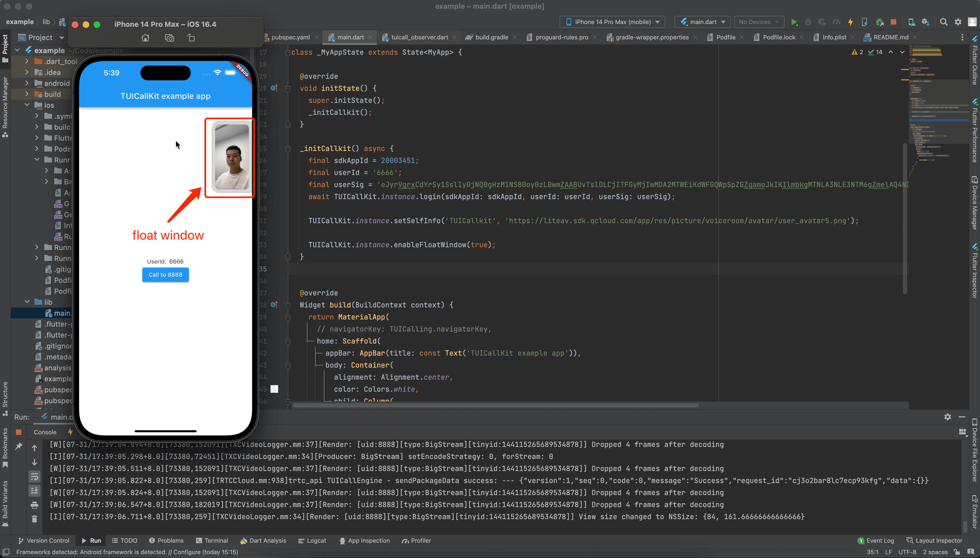Click the down arrow in console toolbar
This screenshot has height=558, width=980.
(x=34, y=462)
